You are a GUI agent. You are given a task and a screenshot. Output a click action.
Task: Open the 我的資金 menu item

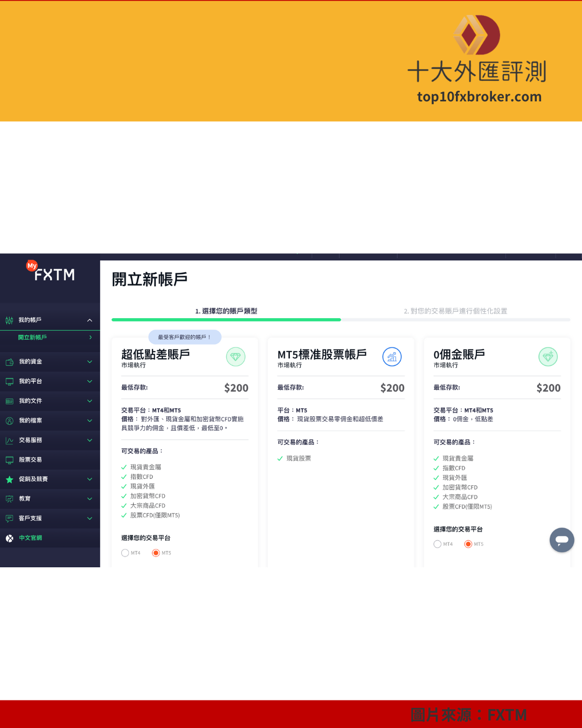50,362
